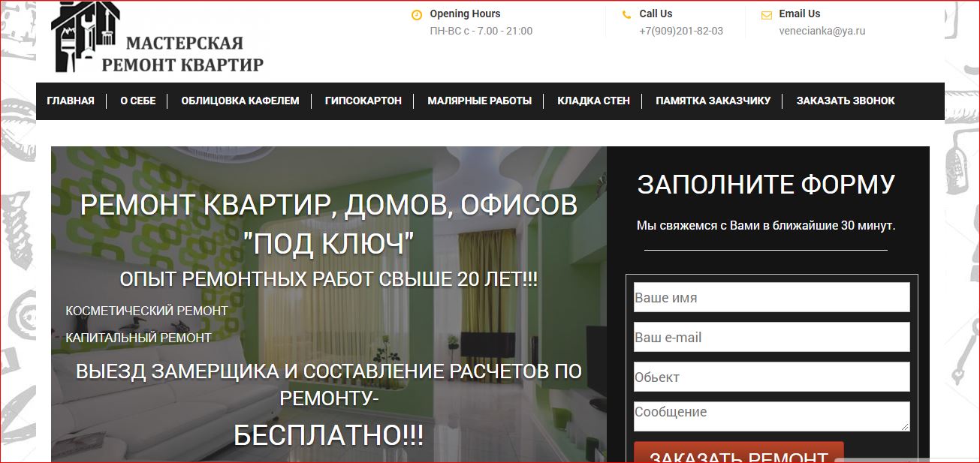Click the КАПИТАЛЬНЫЙ РЕМОНТ text
Image resolution: width=980 pixels, height=463 pixels.
[x=138, y=338]
